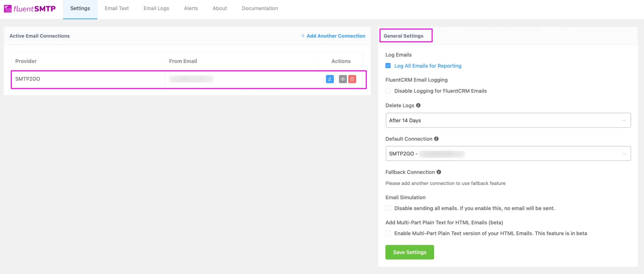Screen dimensions: 644x274
Task: Click the FluentSMTP logo
Action: click(30, 9)
